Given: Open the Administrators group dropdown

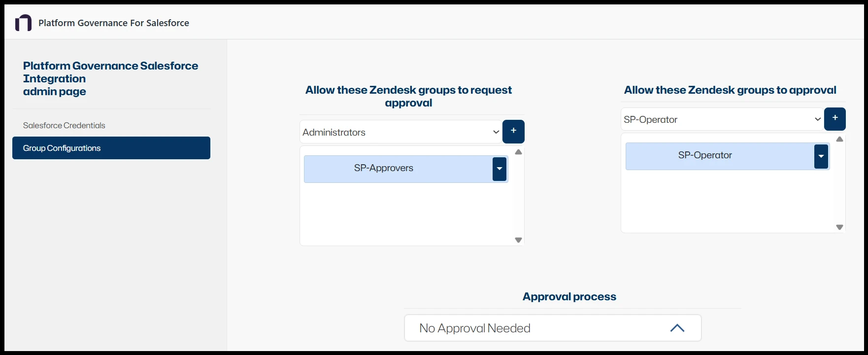Looking at the screenshot, I should click(x=400, y=132).
